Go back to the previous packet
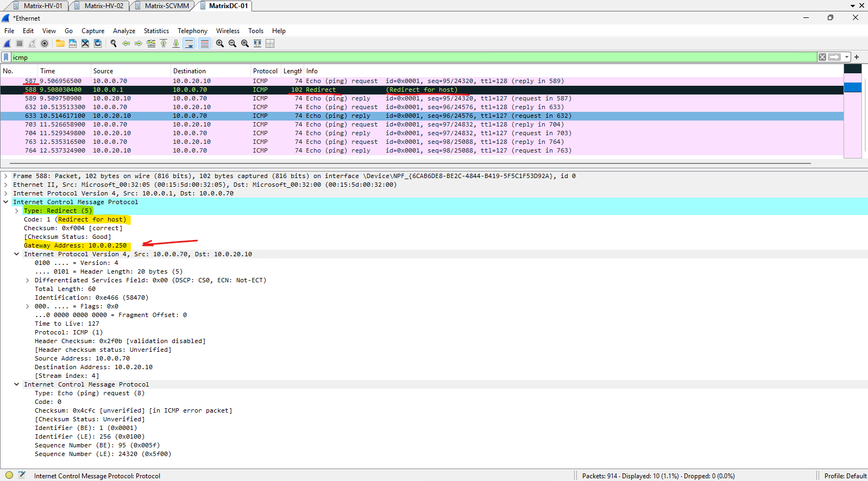Viewport: 868px width, 481px height. pyautogui.click(x=126, y=43)
